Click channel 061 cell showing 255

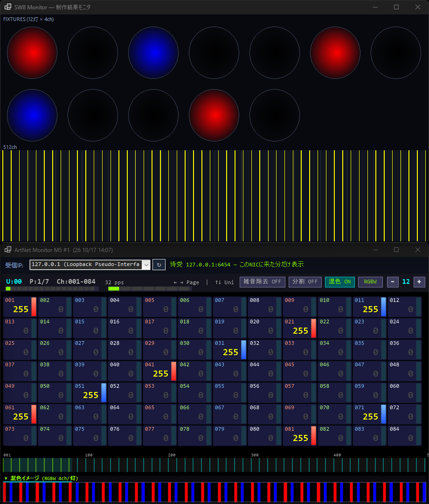(x=20, y=414)
